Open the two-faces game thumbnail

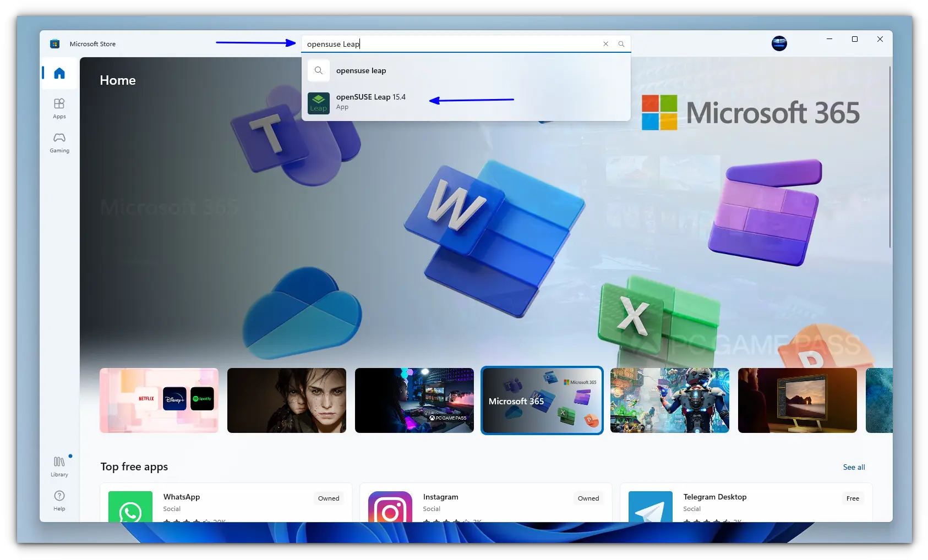point(287,400)
